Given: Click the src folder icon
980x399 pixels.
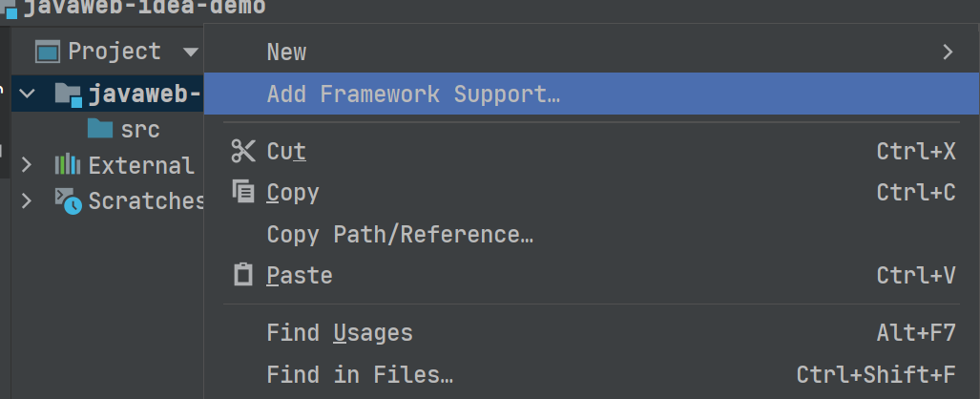Looking at the screenshot, I should 100,128.
